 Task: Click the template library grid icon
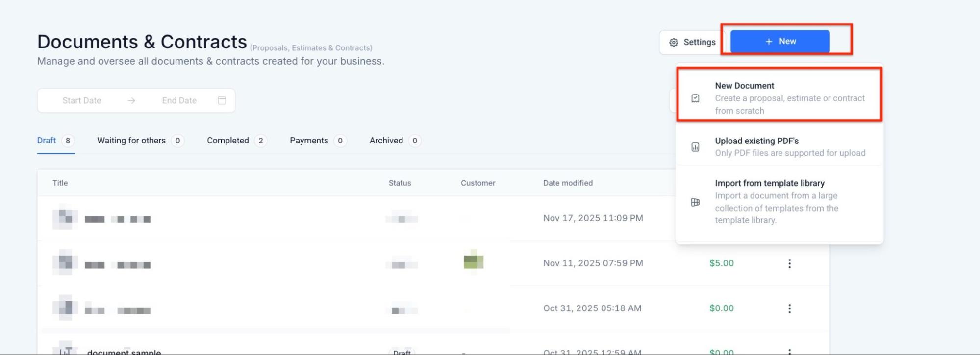(695, 202)
